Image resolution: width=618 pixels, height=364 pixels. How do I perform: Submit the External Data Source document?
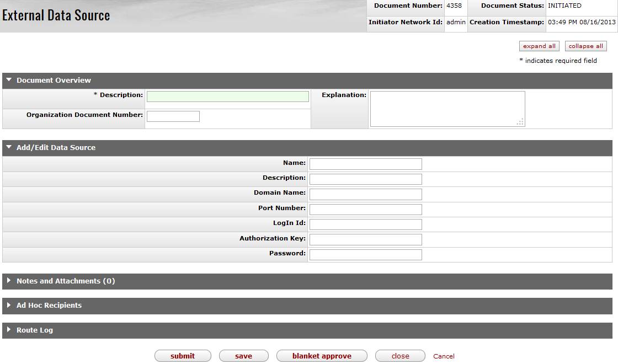183,356
